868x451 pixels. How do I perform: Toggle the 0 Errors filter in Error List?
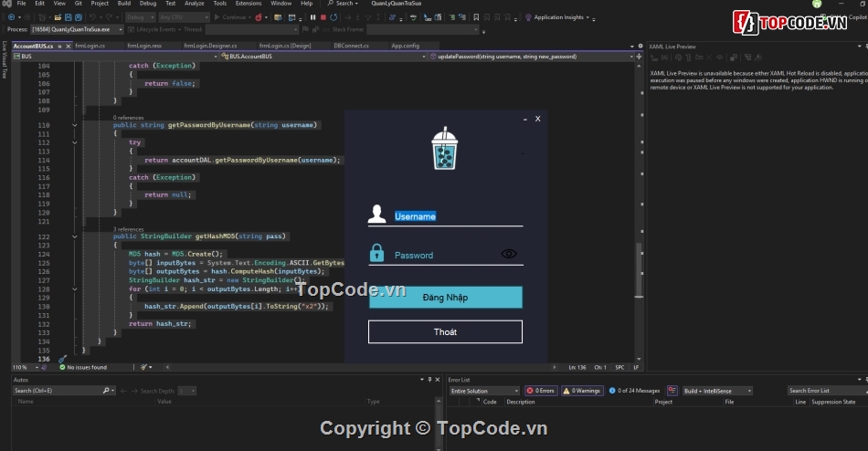pyautogui.click(x=541, y=391)
